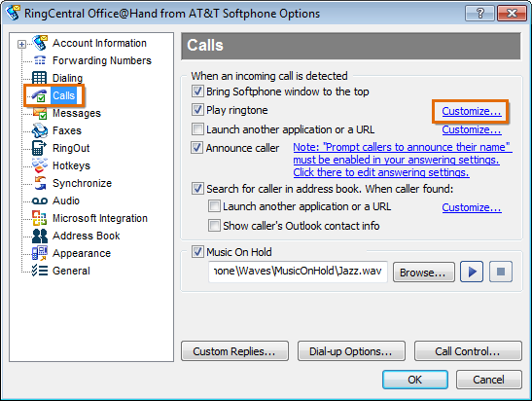Open the help question mark button
The width and height of the screenshot is (532, 401).
click(480, 14)
